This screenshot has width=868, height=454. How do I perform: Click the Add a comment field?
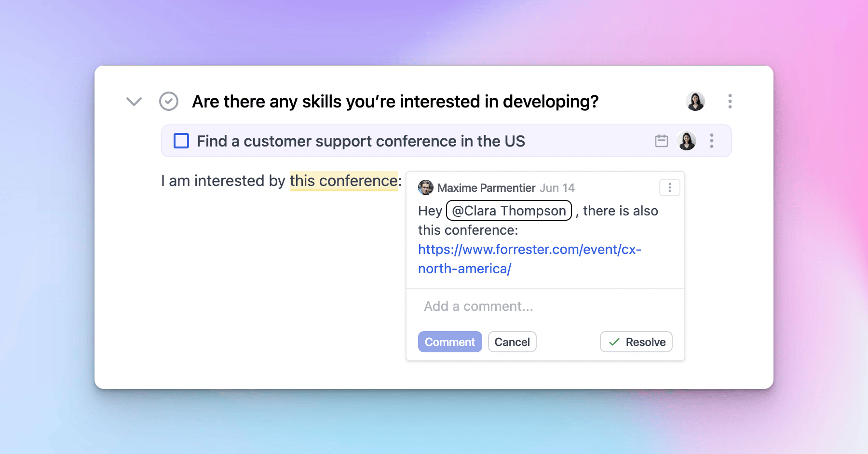[477, 306]
